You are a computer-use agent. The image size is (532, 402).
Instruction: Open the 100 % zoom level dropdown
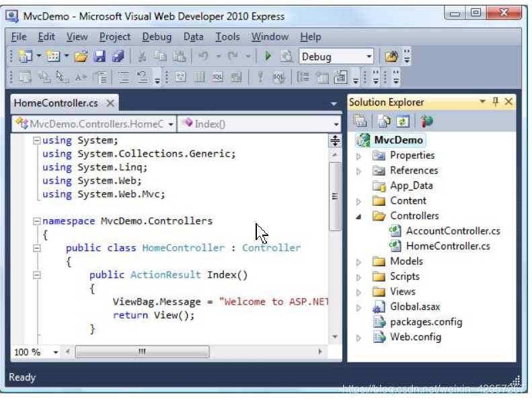tap(56, 352)
